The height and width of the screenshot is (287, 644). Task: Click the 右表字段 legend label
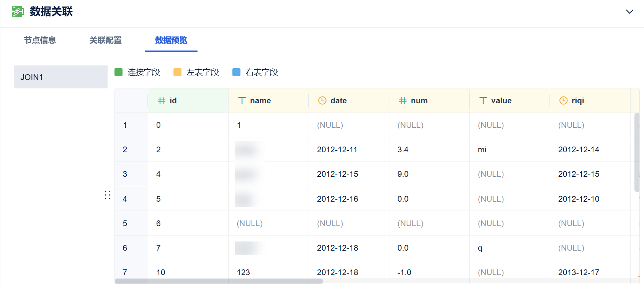pos(262,72)
